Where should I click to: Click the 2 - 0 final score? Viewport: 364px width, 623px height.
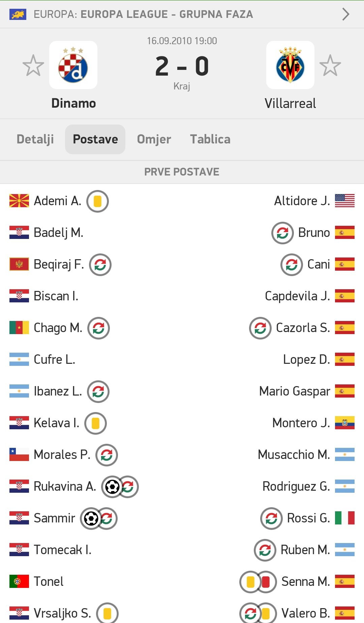[x=182, y=66]
